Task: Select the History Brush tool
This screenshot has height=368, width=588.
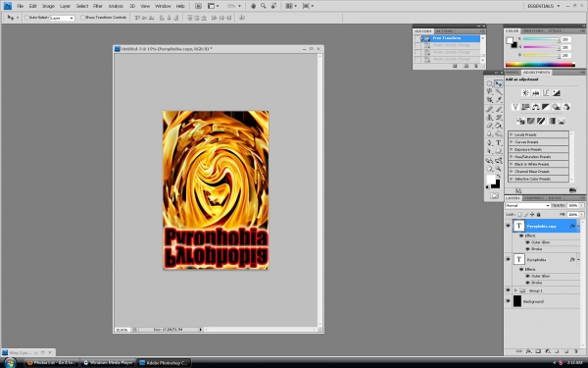Action: [499, 118]
